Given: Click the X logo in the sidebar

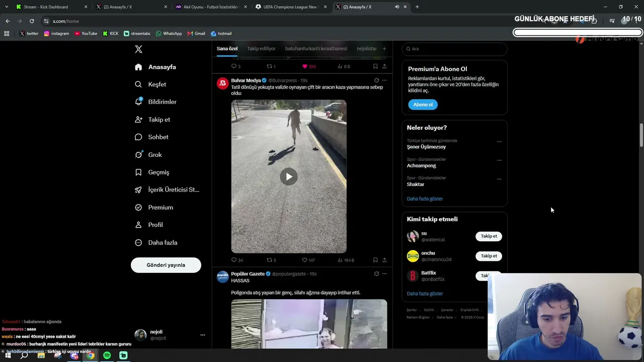Looking at the screenshot, I should pyautogui.click(x=138, y=49).
